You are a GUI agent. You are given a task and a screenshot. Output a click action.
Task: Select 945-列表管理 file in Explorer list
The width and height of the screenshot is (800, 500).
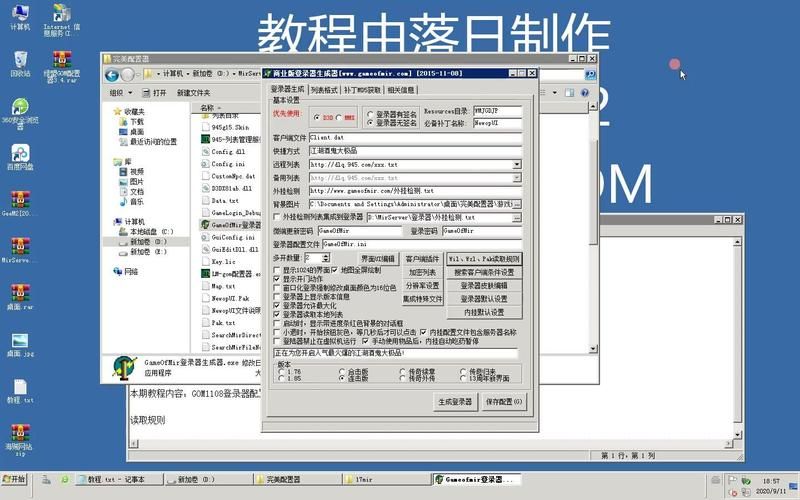point(231,139)
